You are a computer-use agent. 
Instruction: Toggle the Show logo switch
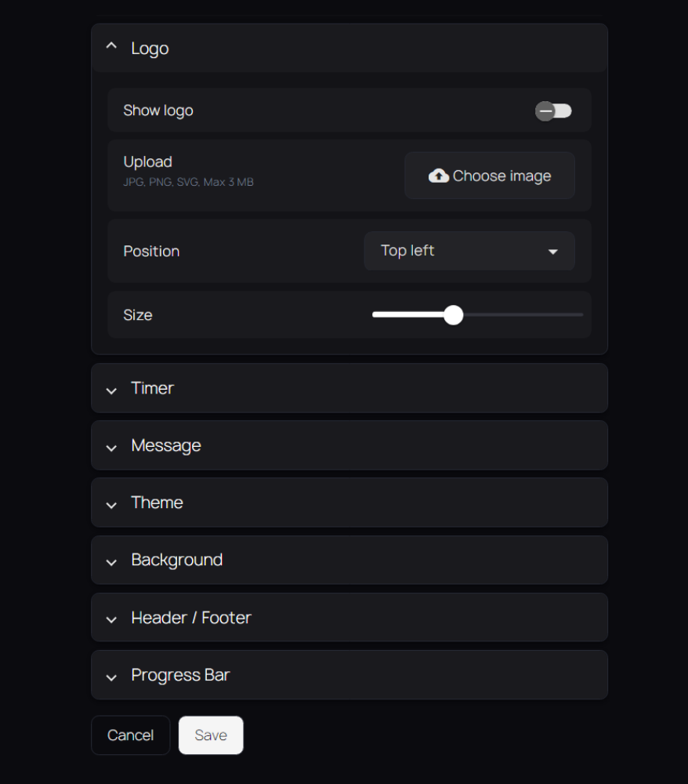pos(553,111)
